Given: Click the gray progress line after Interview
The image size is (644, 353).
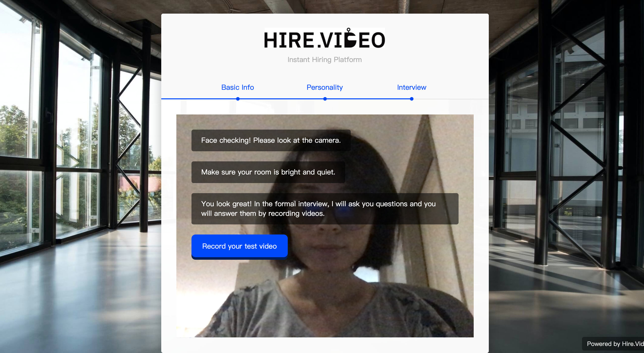Looking at the screenshot, I should tap(451, 99).
